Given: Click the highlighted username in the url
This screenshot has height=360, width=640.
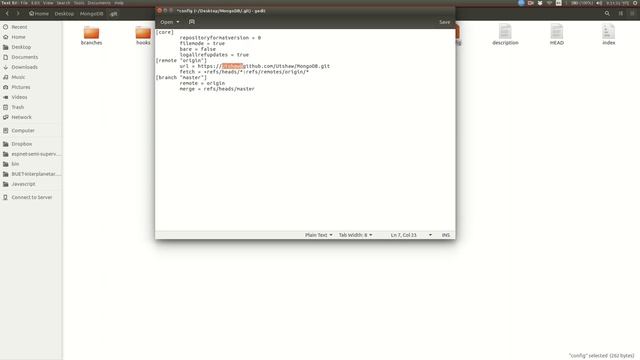Looking at the screenshot, I should tap(232, 66).
